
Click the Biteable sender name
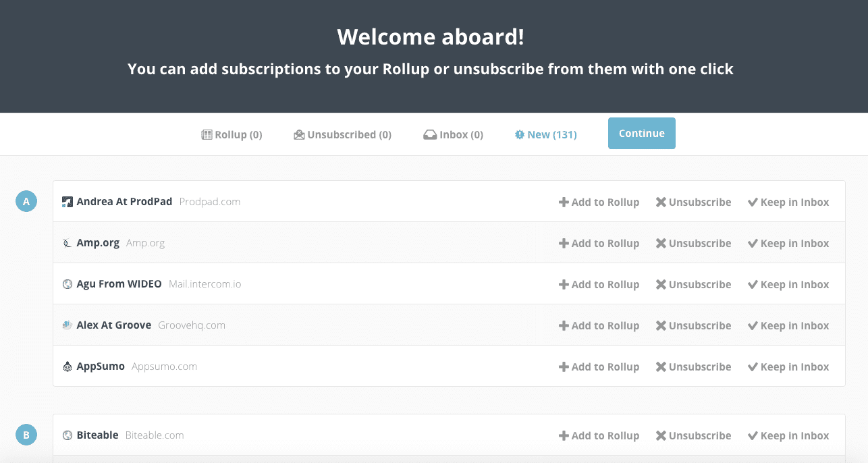[x=97, y=435]
